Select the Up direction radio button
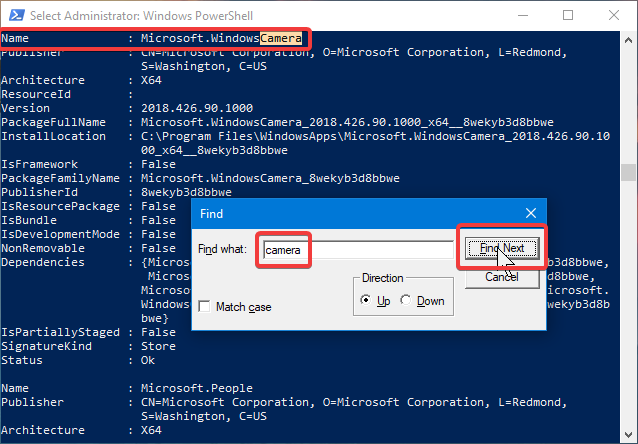Screen dimensions: 638x444 point(366,300)
